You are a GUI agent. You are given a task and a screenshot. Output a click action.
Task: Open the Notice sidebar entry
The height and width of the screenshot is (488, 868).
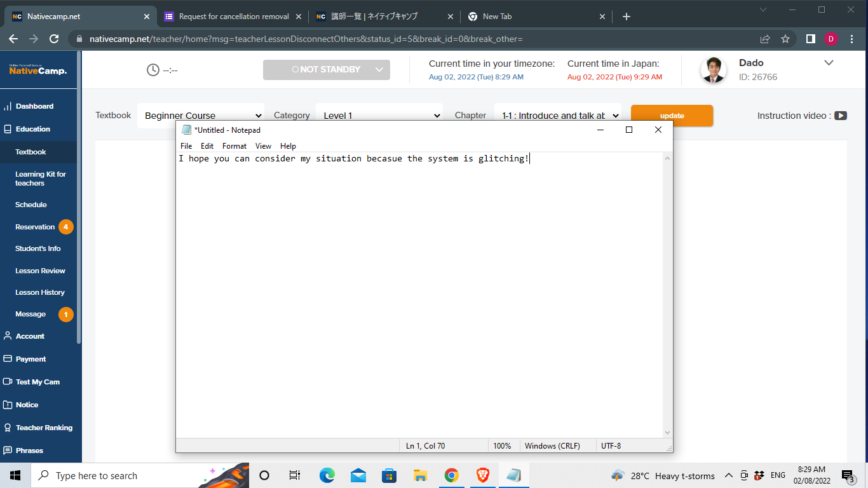[27, 405]
